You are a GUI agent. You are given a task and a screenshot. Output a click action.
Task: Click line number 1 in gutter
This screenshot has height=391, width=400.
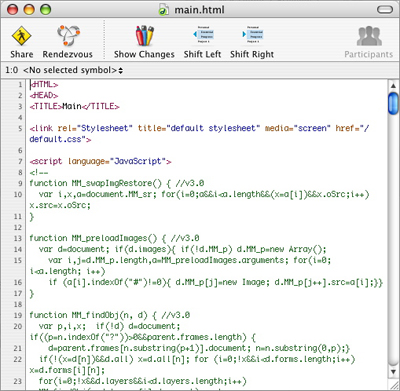[20, 85]
